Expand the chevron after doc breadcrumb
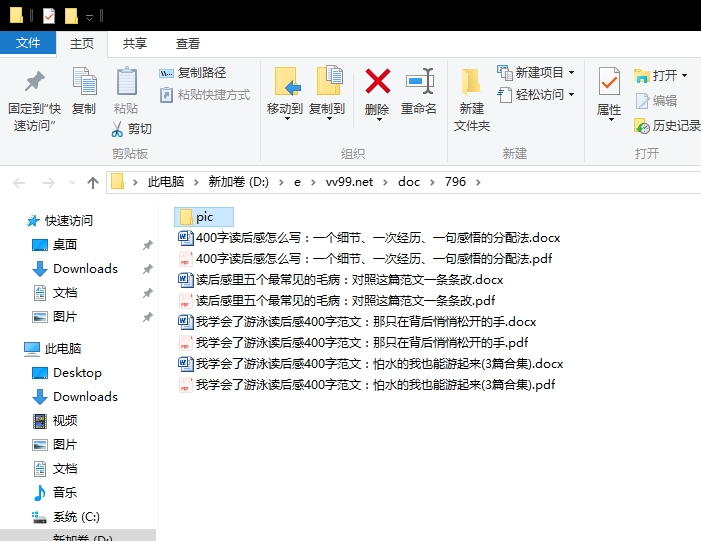The width and height of the screenshot is (701, 541). click(x=432, y=182)
